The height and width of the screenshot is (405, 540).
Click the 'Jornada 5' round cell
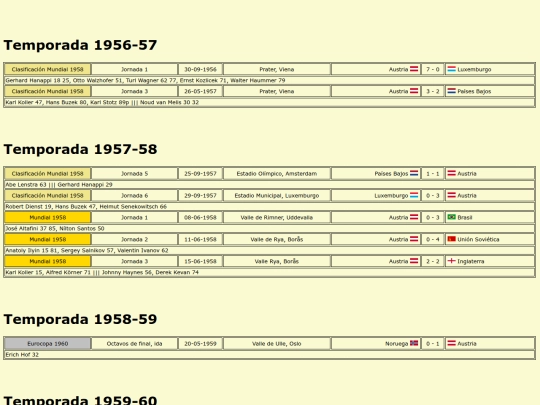pyautogui.click(x=135, y=174)
